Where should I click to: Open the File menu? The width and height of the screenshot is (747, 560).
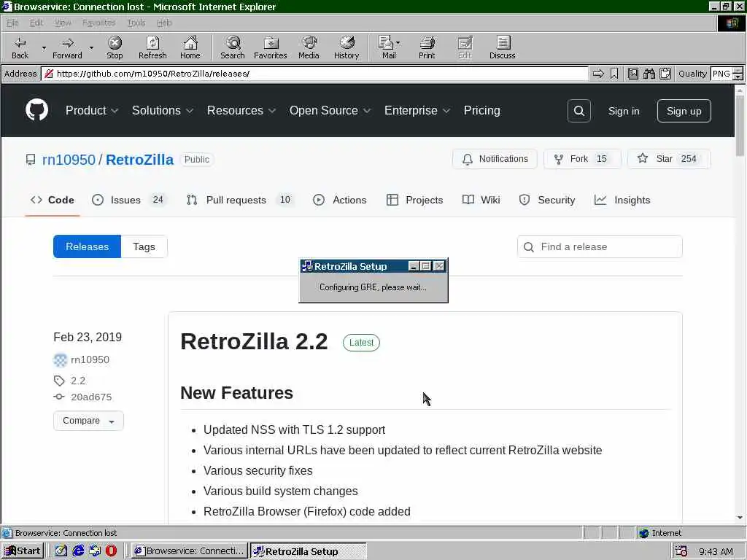point(12,23)
